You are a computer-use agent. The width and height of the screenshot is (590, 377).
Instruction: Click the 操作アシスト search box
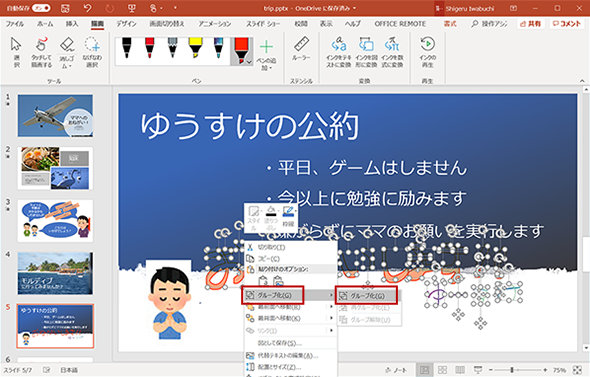pos(489,24)
